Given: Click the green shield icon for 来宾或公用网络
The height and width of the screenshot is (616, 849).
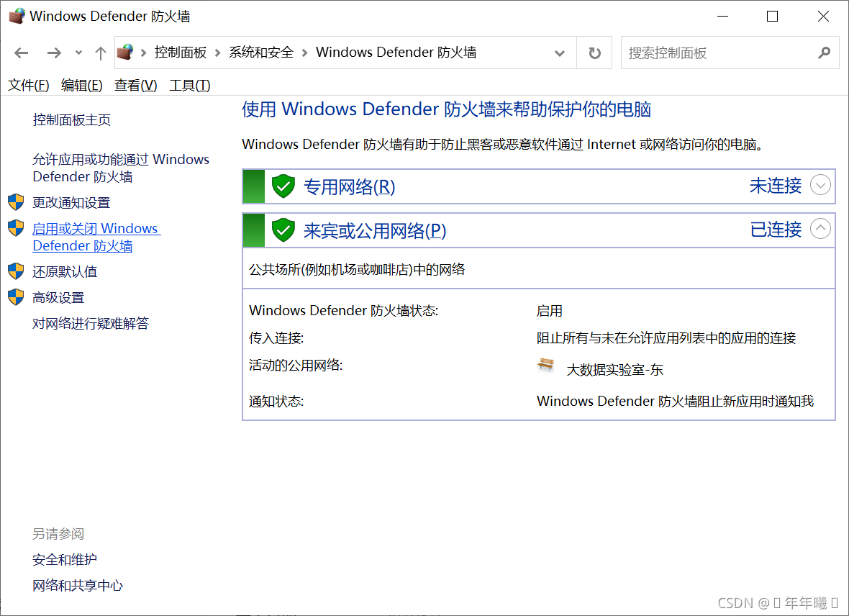Looking at the screenshot, I should tap(283, 230).
